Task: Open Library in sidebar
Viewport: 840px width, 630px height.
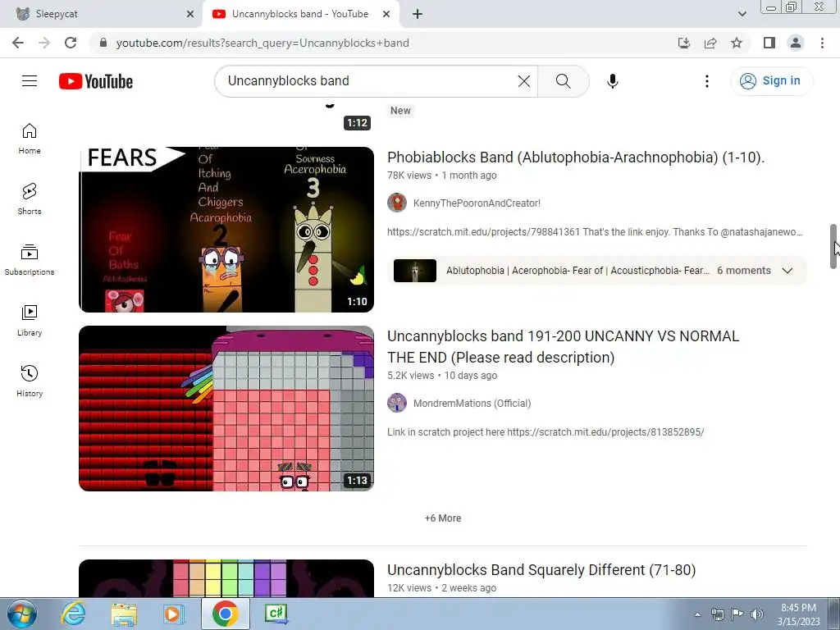Action: pos(30,321)
